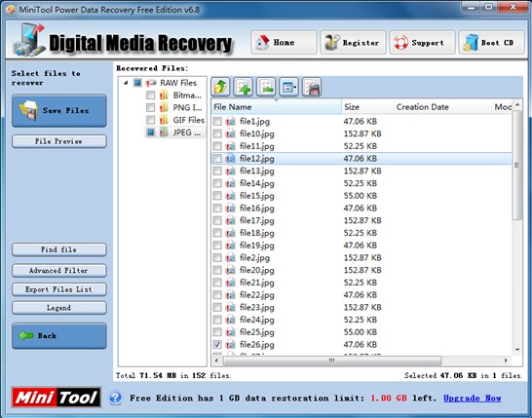Check the file15.jpg checkbox

pos(217,196)
